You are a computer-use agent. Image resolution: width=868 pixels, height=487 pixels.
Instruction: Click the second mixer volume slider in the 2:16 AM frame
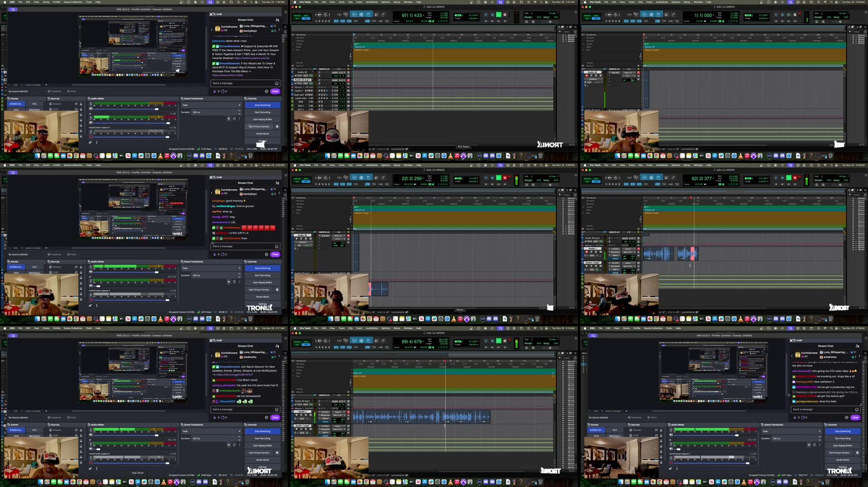(714, 449)
